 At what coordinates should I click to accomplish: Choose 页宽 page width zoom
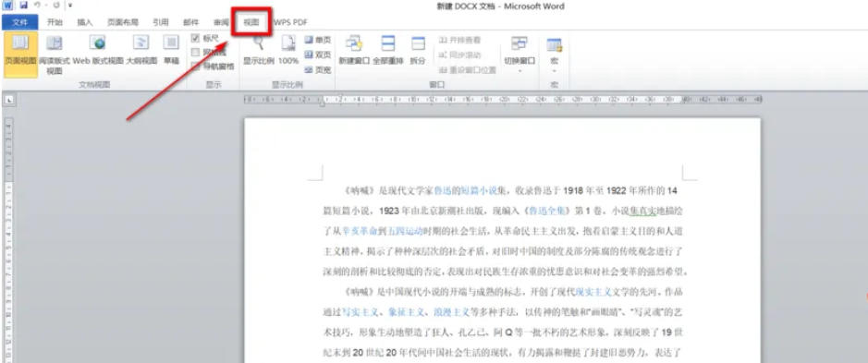318,69
